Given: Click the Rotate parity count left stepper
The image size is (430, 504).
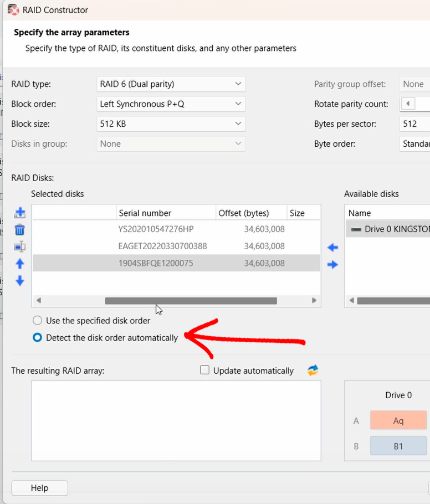Looking at the screenshot, I should pyautogui.click(x=408, y=104).
